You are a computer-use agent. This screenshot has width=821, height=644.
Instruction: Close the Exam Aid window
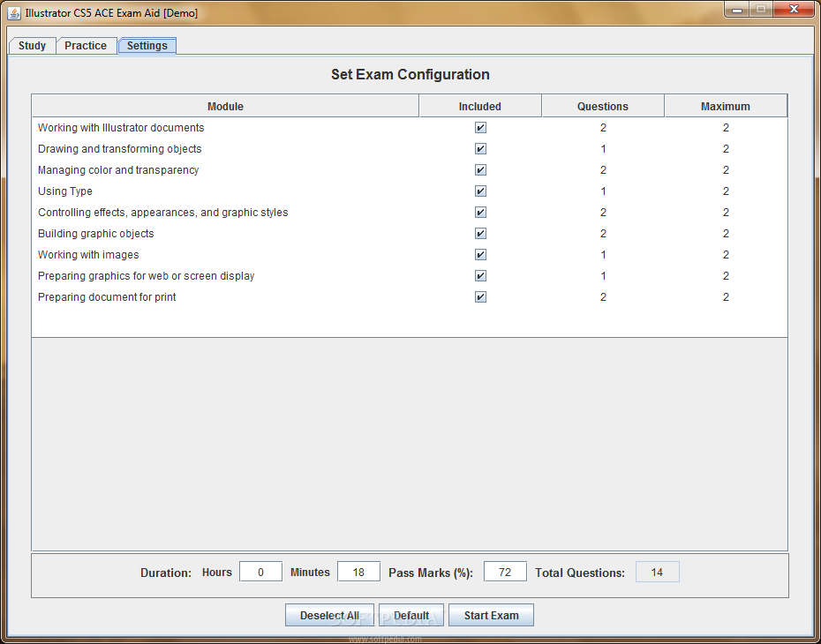click(x=794, y=10)
